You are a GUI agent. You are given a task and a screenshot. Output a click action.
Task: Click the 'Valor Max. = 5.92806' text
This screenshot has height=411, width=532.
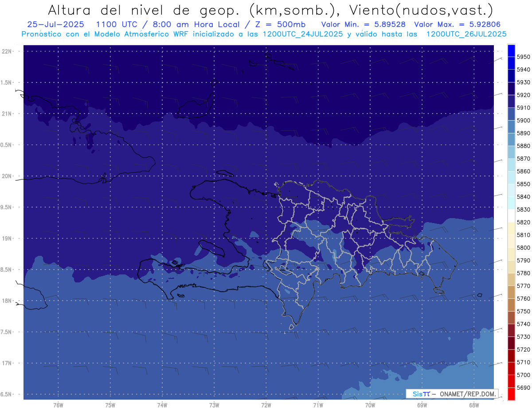[458, 24]
